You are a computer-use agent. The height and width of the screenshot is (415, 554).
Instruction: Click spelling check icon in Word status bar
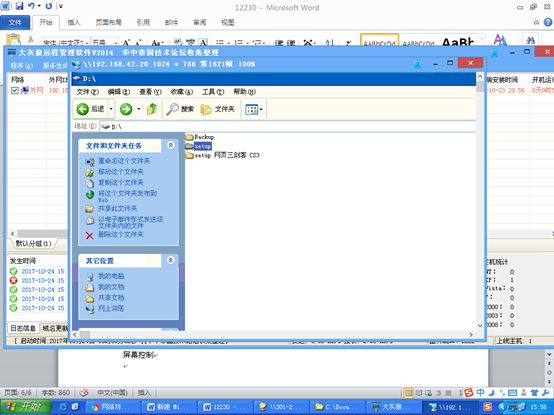click(x=84, y=392)
